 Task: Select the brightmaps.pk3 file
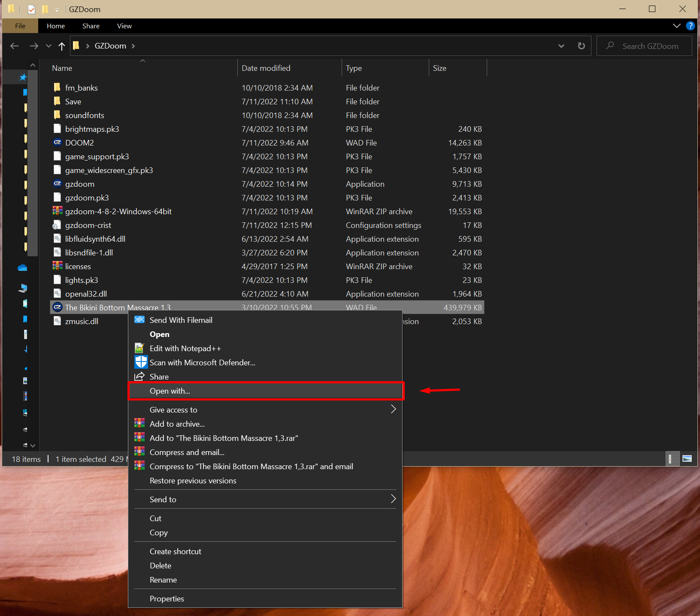[267, 129]
